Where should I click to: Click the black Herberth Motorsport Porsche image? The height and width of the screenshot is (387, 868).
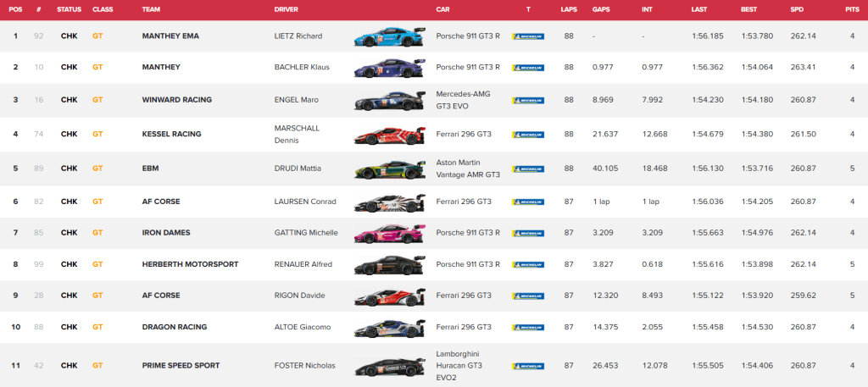pos(390,264)
